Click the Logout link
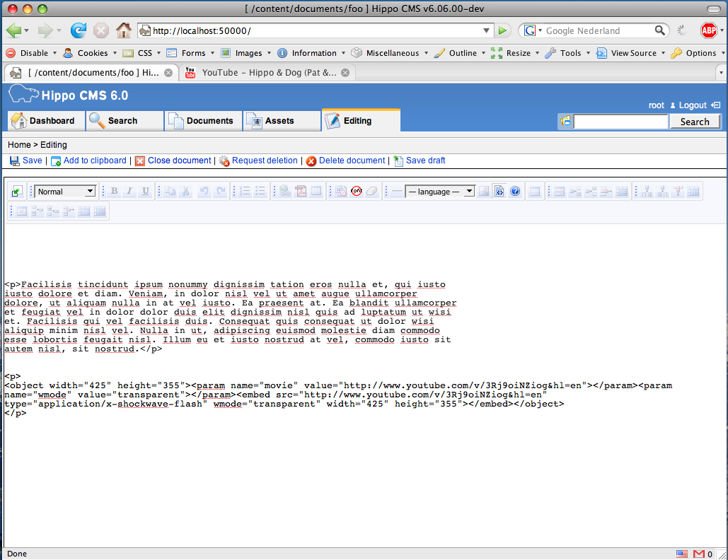This screenshot has width=728, height=560. [693, 105]
